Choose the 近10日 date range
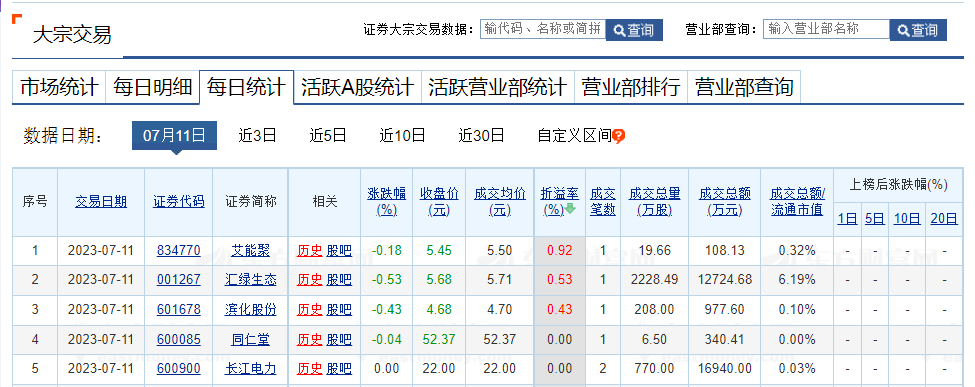 coord(402,136)
